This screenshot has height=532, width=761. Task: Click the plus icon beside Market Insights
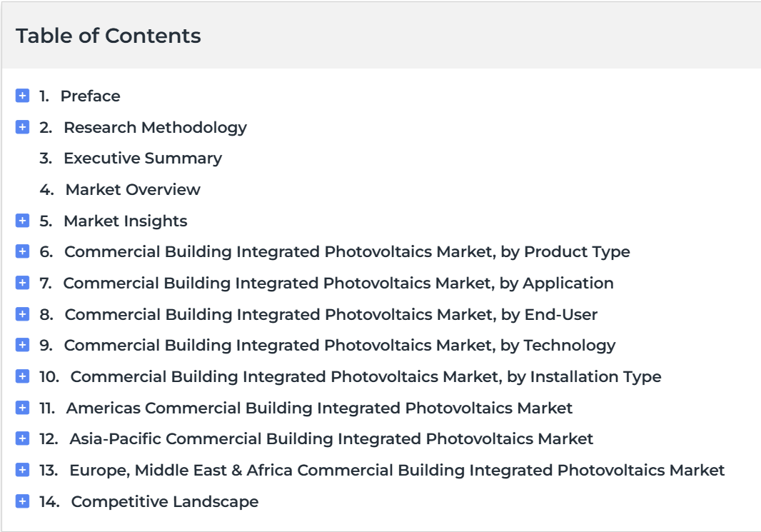pyautogui.click(x=22, y=221)
